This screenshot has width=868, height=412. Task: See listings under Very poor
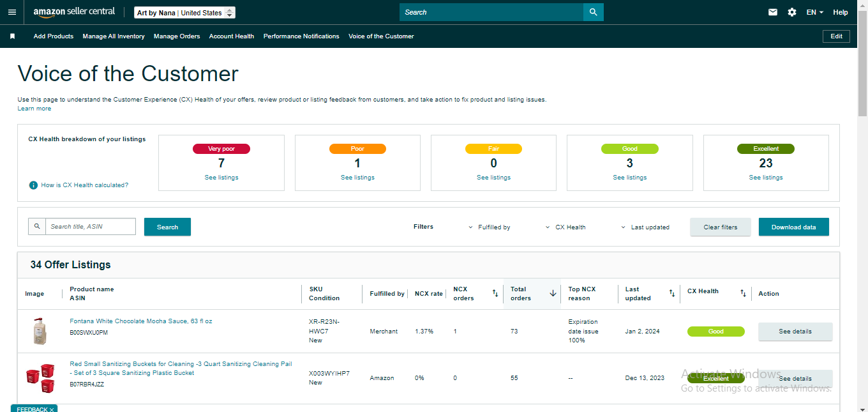coord(221,178)
